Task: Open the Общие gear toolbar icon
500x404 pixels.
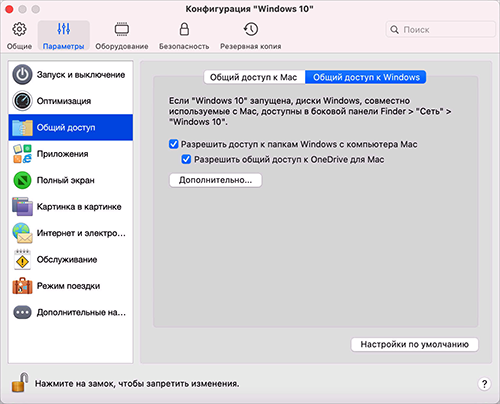Action: click(x=19, y=29)
